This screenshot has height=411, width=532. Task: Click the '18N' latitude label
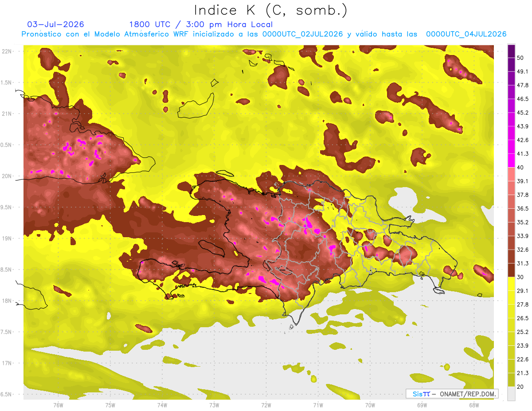[x=8, y=301]
